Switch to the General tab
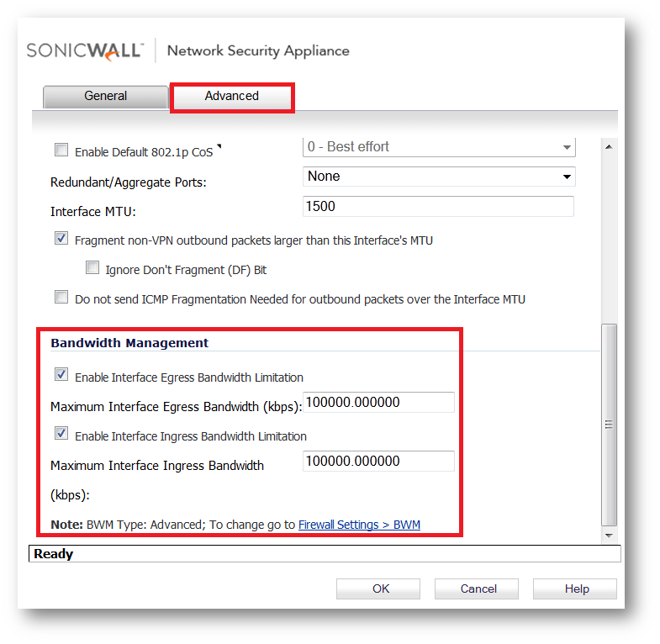This screenshot has width=660, height=644. pyautogui.click(x=105, y=96)
